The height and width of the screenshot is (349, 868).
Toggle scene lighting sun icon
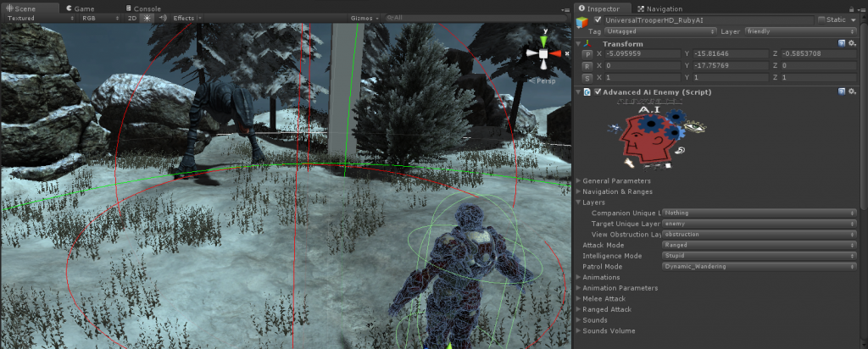coord(146,18)
